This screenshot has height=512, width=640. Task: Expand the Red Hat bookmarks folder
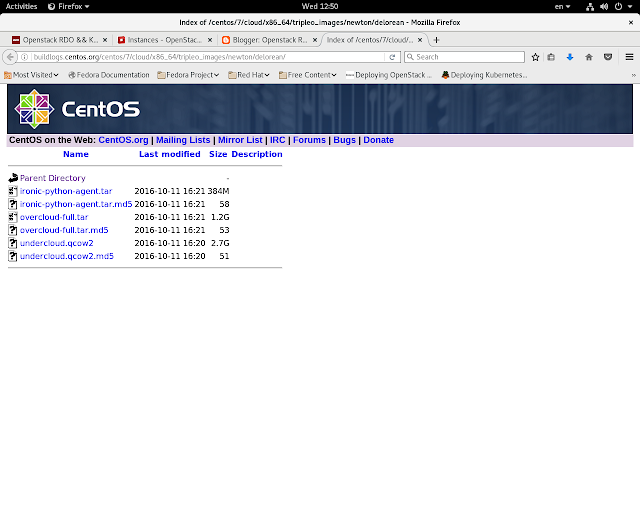[249, 75]
